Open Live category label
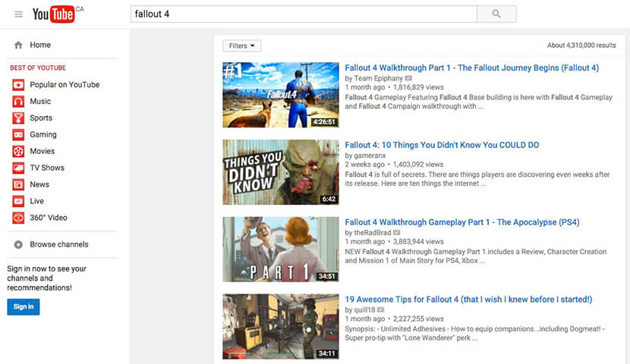 (36, 201)
